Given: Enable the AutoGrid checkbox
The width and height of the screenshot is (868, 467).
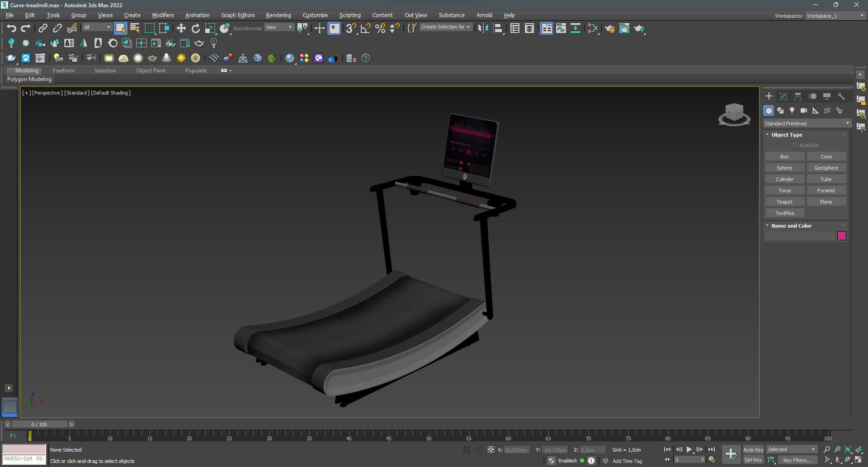Looking at the screenshot, I should [795, 145].
